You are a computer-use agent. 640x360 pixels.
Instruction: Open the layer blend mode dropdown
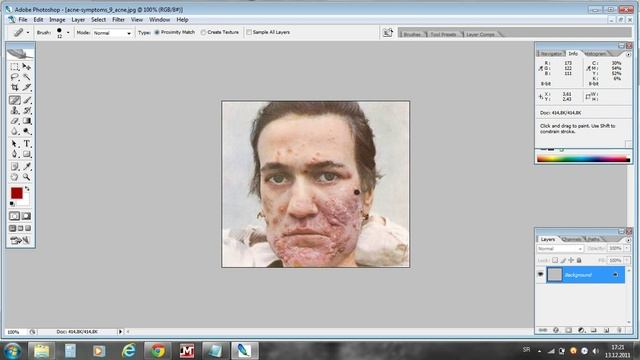tap(560, 249)
